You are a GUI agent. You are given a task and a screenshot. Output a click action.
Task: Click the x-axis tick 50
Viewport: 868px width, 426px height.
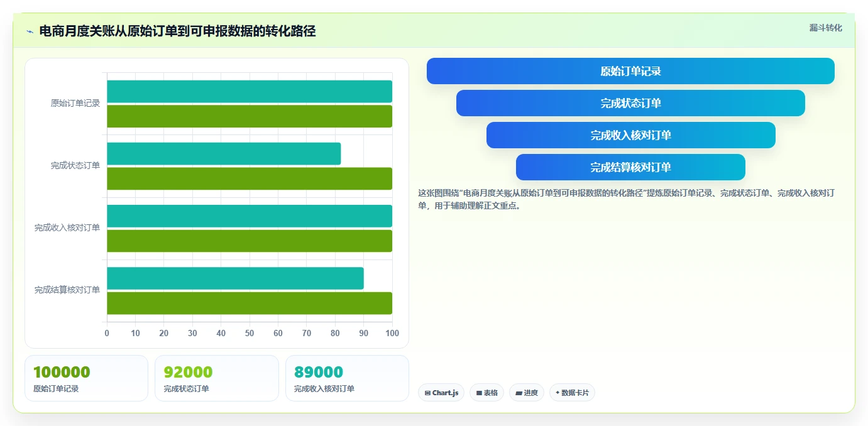250,333
